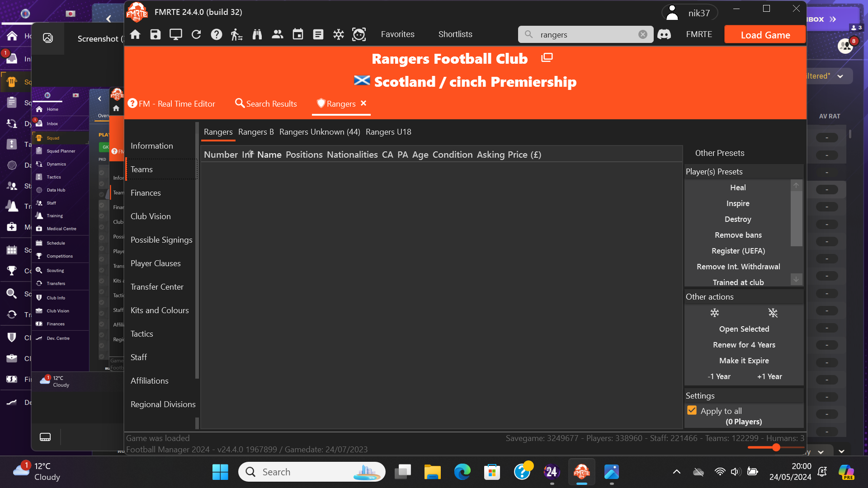The image size is (868, 488).
Task: Open Scouting in Football Manager sidebar
Action: click(x=55, y=270)
